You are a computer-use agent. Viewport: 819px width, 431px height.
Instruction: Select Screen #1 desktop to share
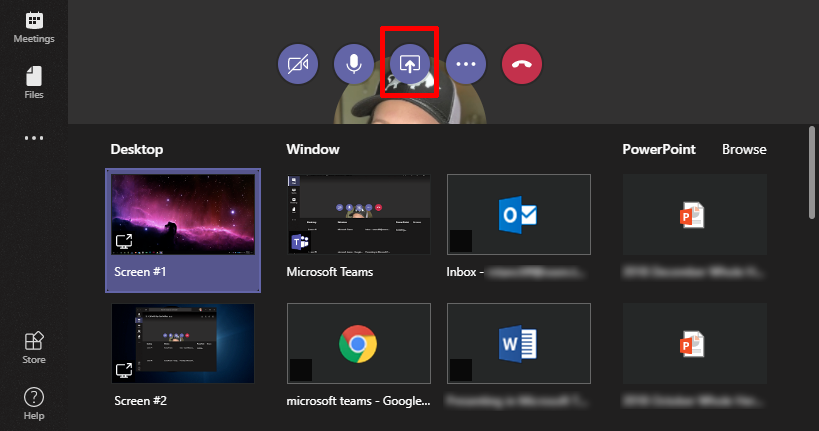[x=182, y=214]
